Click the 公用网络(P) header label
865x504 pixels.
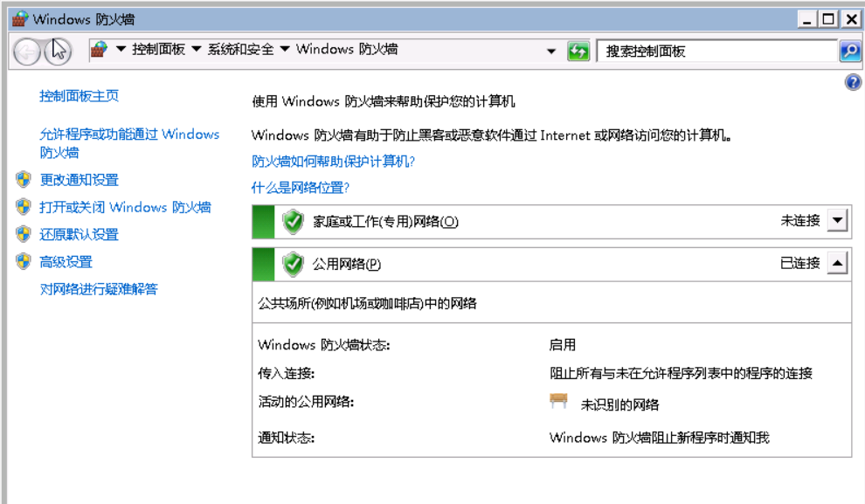[347, 264]
